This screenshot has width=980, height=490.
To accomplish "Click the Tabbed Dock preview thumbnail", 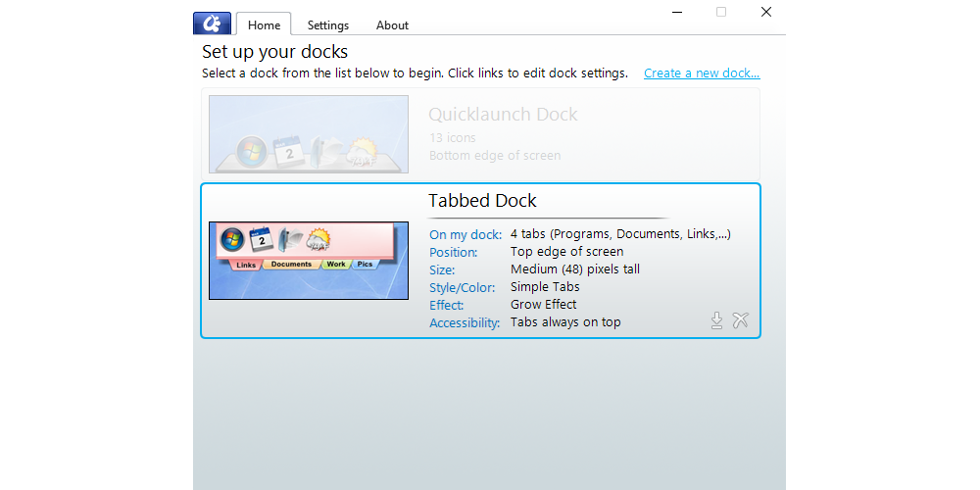I will pos(309,261).
